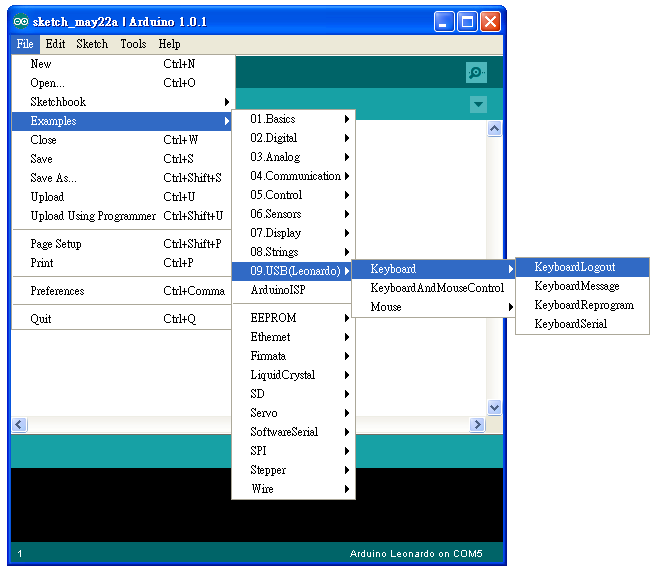Choose Open... from the File menu
This screenshot has width=654, height=578.
[x=121, y=83]
